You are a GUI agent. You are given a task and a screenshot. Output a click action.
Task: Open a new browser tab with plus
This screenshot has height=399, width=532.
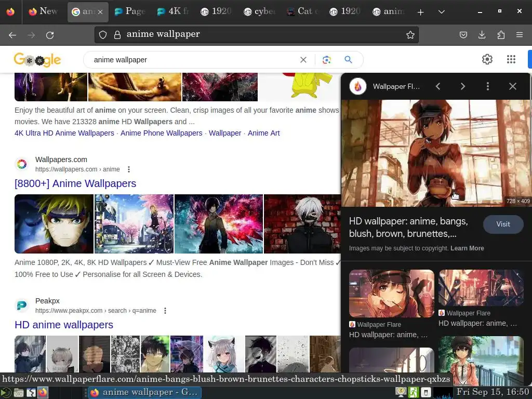coord(420,12)
